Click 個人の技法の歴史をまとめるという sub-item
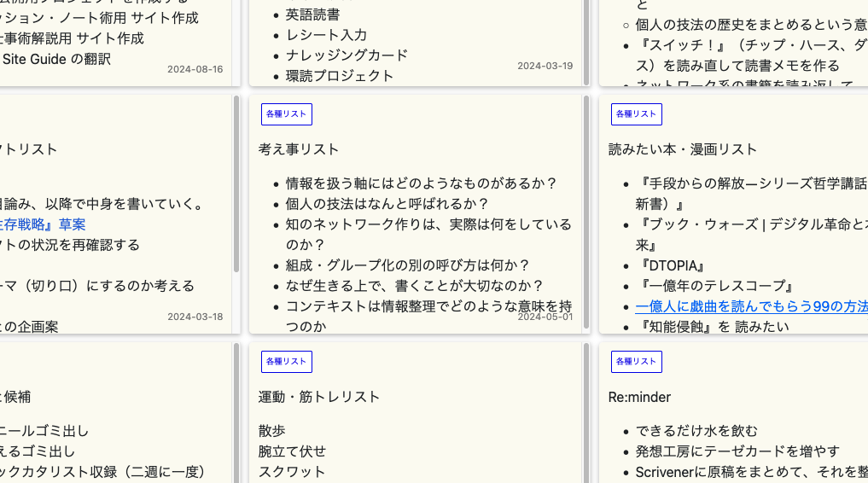This screenshot has width=868, height=483. [751, 25]
